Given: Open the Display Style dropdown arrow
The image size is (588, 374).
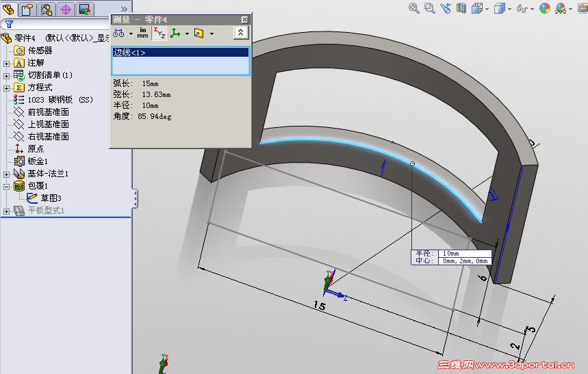Looking at the screenshot, I should tap(510, 9).
